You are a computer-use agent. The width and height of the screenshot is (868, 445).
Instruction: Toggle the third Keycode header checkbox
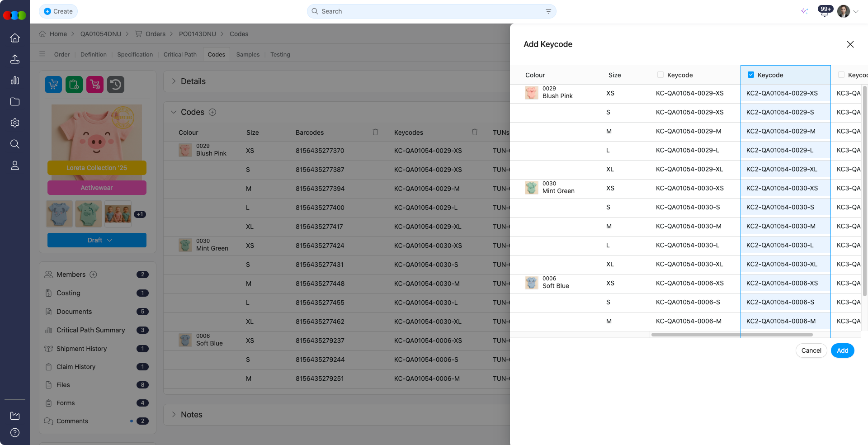[x=841, y=75]
